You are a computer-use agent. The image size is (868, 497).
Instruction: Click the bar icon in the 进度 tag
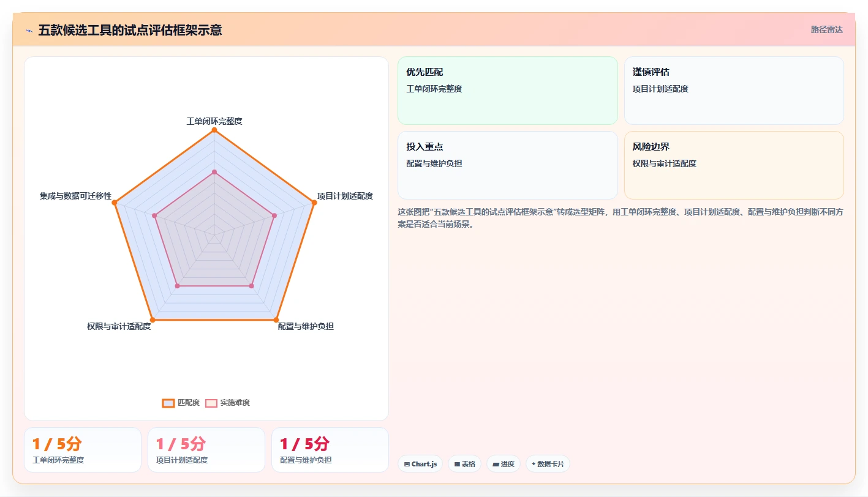pyautogui.click(x=496, y=464)
